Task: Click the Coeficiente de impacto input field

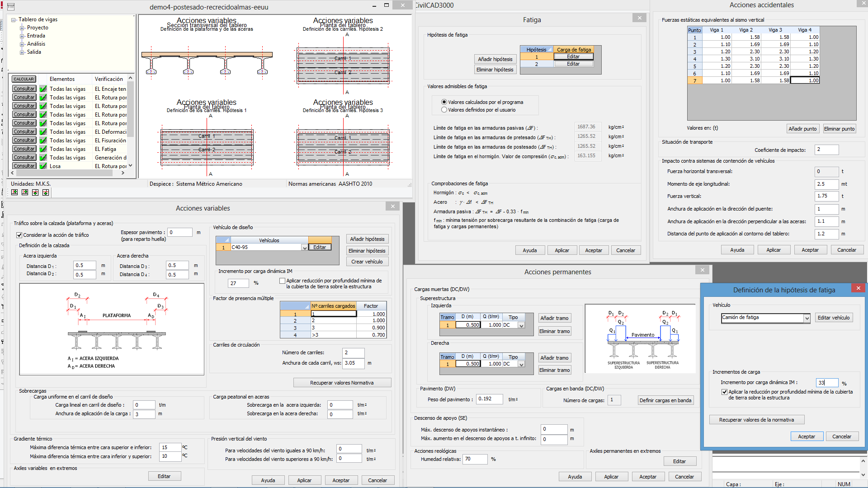Action: point(826,150)
